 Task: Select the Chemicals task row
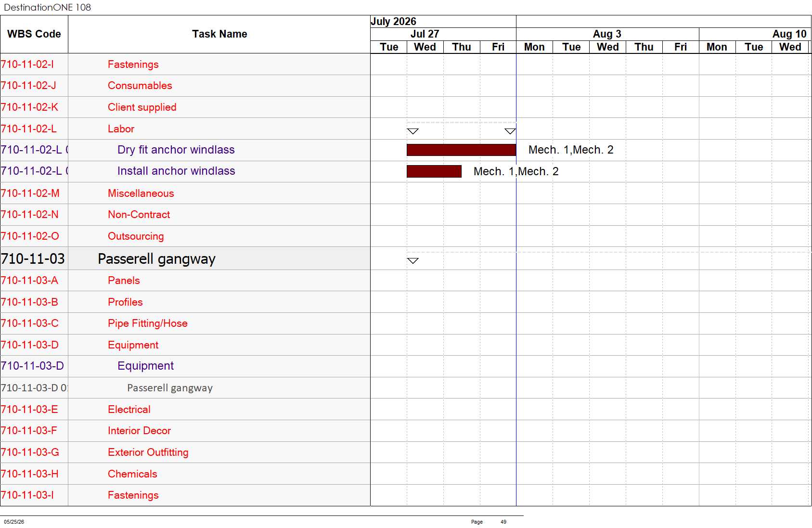[185, 474]
